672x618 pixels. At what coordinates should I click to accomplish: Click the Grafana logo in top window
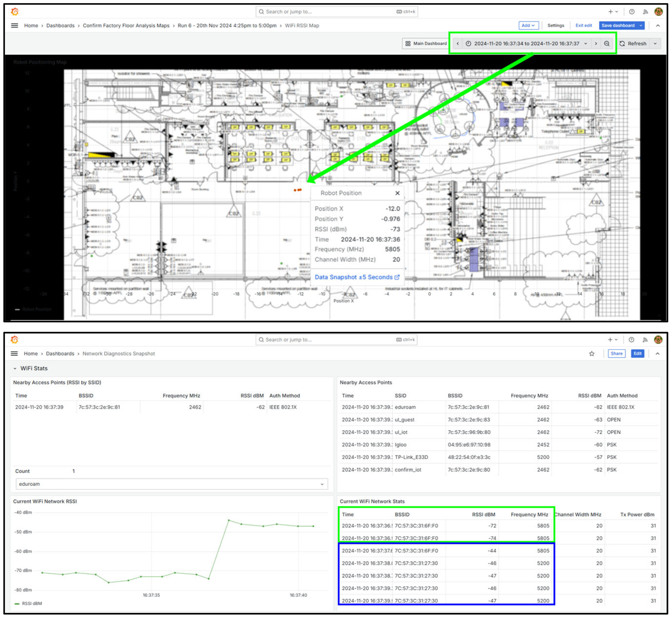(x=15, y=12)
